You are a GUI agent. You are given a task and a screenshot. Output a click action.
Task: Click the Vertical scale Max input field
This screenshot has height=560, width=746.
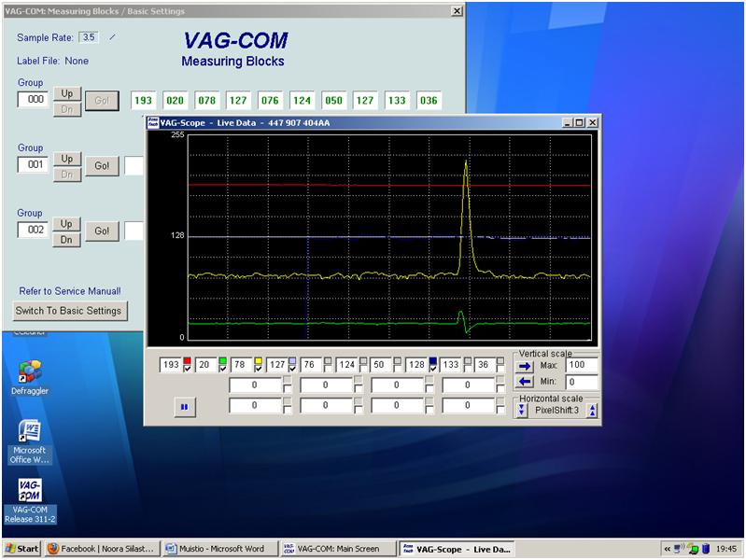(581, 366)
